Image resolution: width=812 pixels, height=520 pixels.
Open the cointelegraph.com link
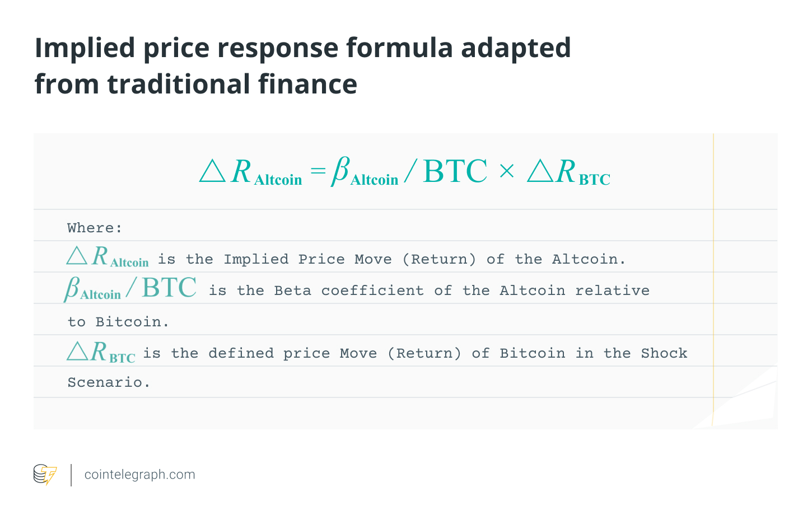tap(139, 475)
